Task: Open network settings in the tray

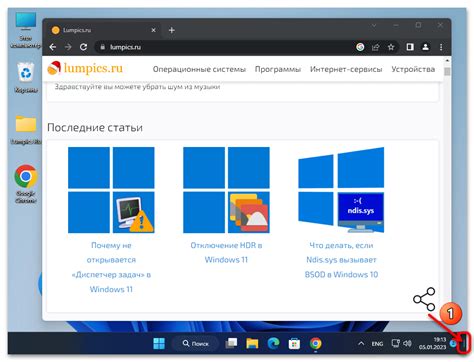Action: (x=396, y=343)
